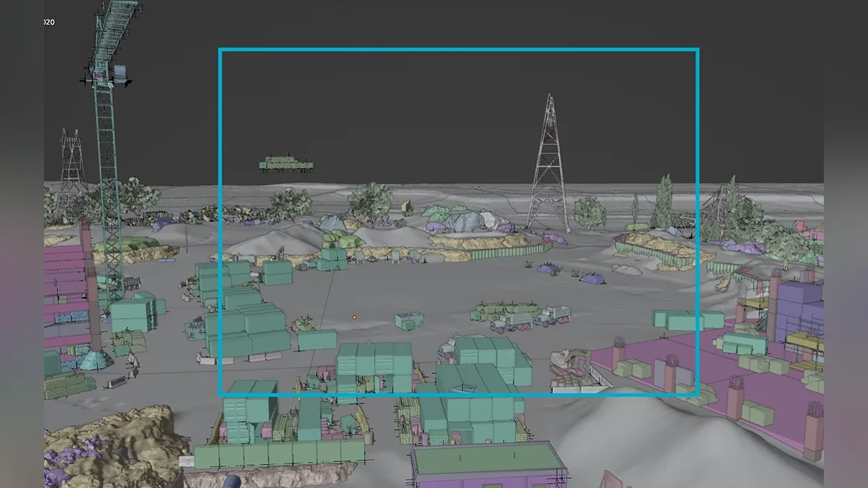The height and width of the screenshot is (488, 868).
Task: Click the small orange origin dot
Action: coord(354,317)
